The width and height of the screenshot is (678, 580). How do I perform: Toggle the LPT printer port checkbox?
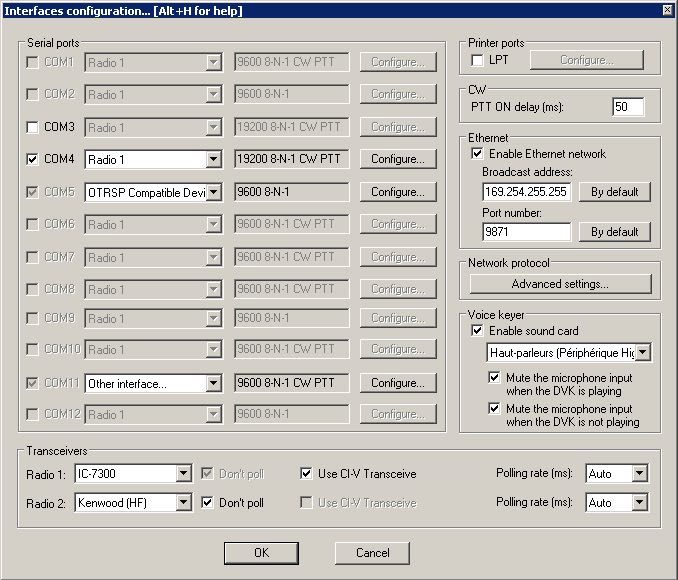click(478, 61)
